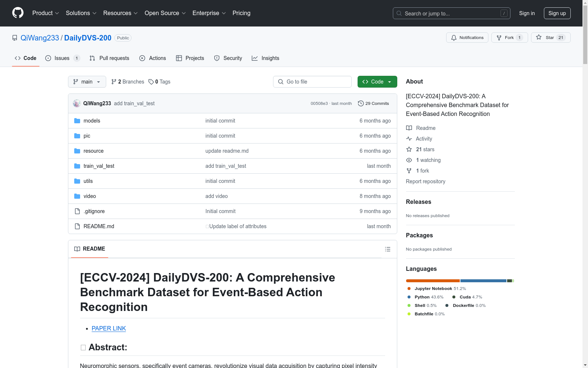Open the green Code dropdown button
588x368 pixels.
click(x=377, y=82)
